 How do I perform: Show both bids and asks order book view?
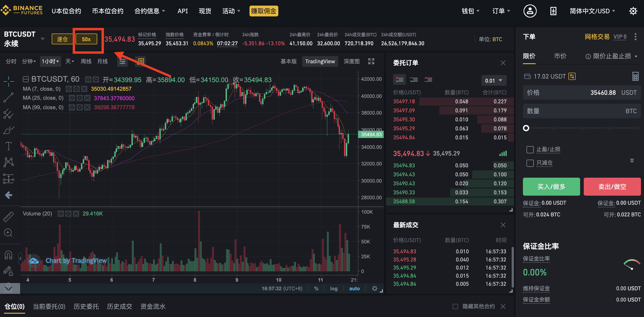(399, 80)
